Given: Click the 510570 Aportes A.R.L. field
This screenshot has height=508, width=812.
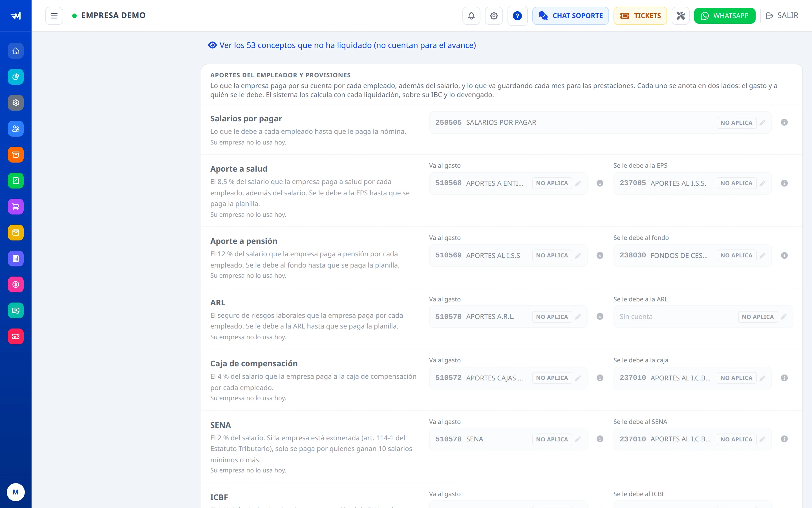Looking at the screenshot, I should [x=508, y=317].
